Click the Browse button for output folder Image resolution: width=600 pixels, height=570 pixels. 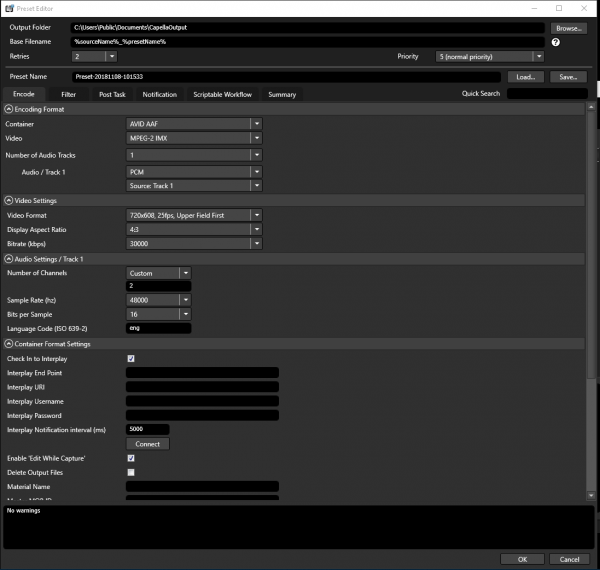point(568,28)
